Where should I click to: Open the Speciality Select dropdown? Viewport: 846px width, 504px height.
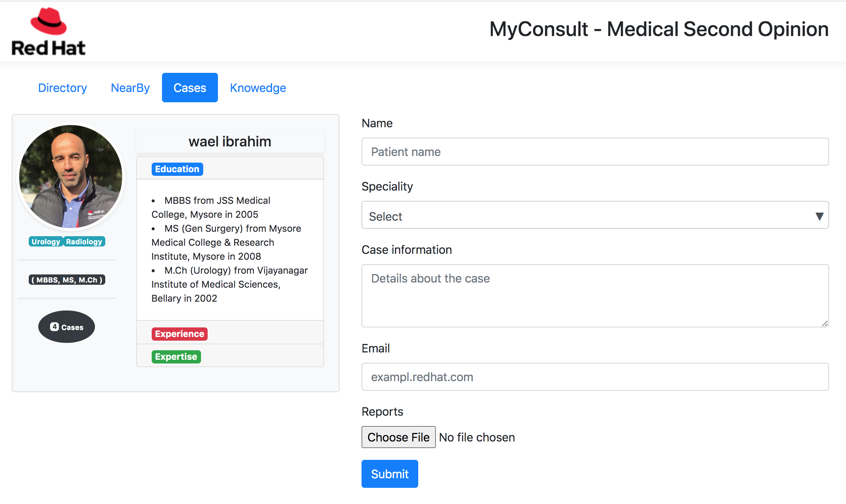pos(595,216)
